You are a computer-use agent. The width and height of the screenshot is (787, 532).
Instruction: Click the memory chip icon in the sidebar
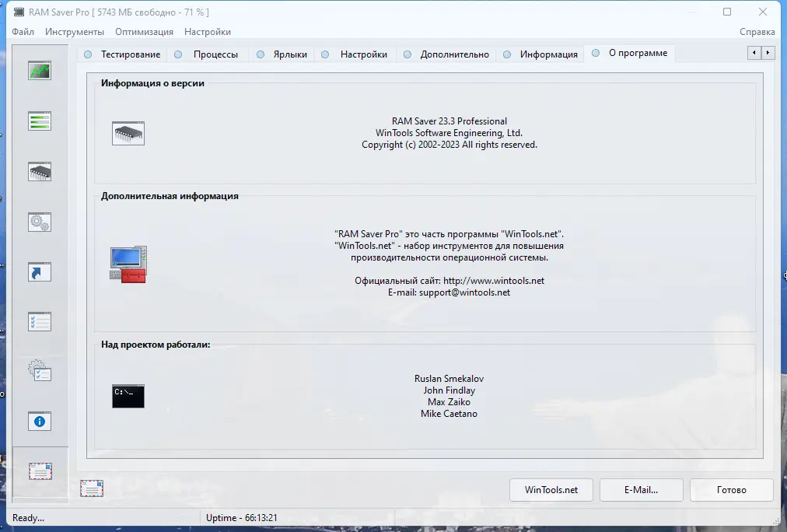click(39, 171)
